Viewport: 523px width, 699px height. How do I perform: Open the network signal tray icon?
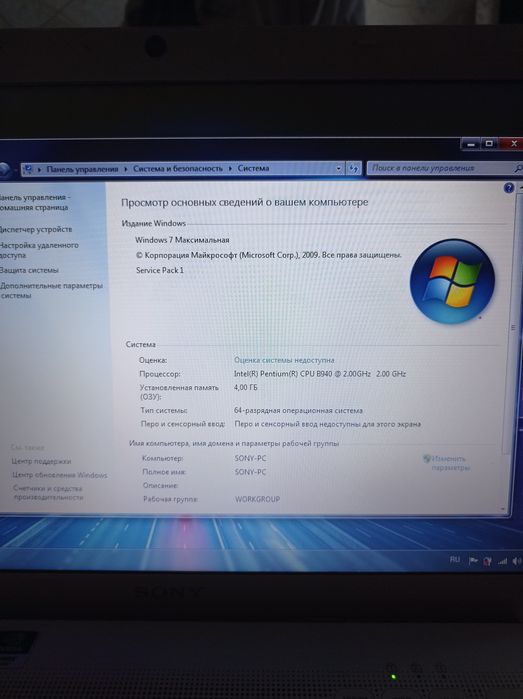click(502, 561)
